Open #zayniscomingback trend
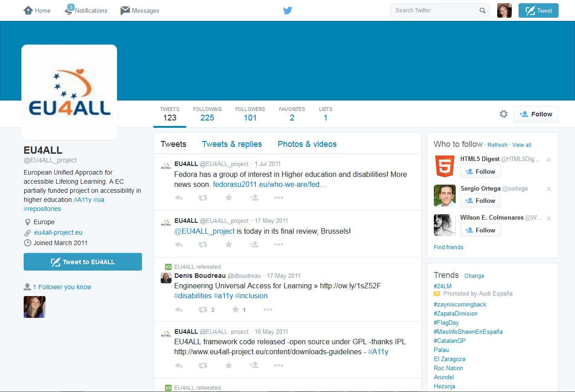This screenshot has height=392, width=575. point(460,304)
